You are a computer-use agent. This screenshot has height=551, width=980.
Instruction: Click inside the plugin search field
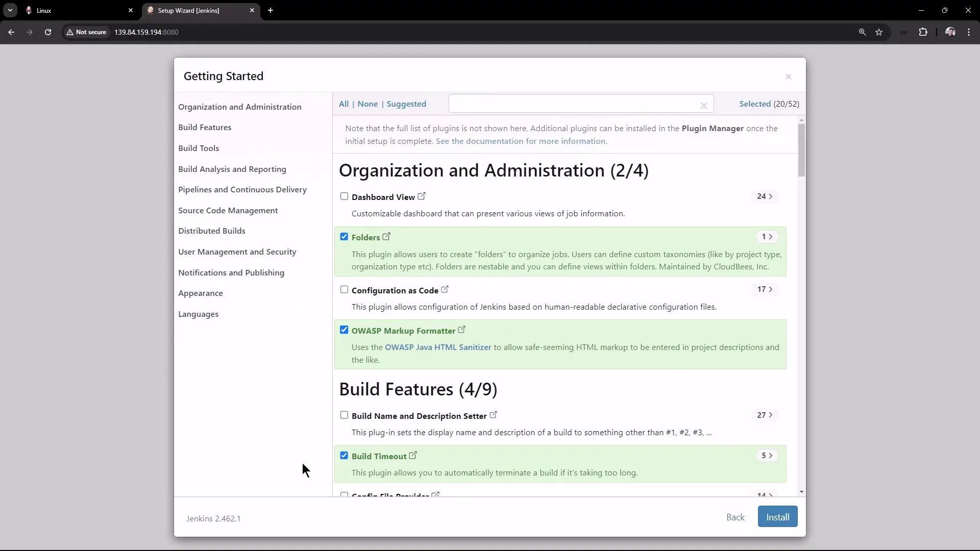coord(572,104)
